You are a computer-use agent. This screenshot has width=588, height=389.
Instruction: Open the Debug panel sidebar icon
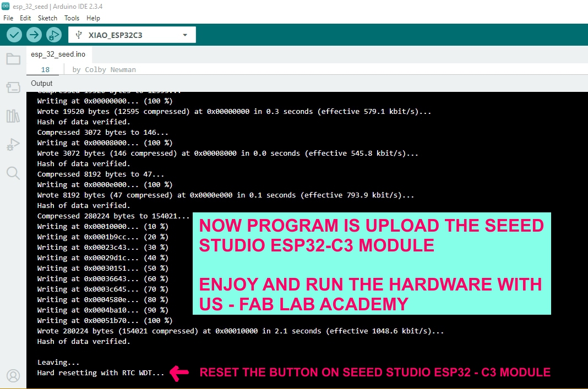coord(13,145)
